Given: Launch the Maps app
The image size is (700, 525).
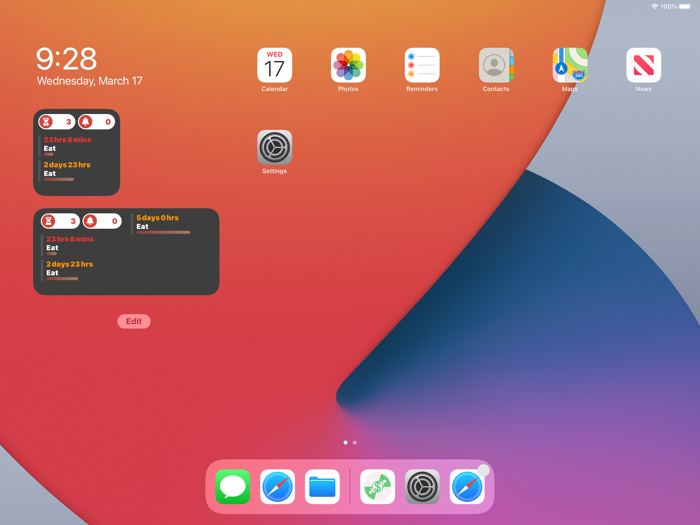Looking at the screenshot, I should coord(570,65).
